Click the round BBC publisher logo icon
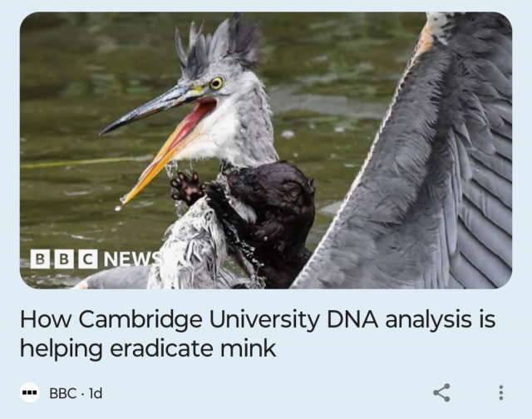Screen dimensions: 532x419 [x=30, y=393]
